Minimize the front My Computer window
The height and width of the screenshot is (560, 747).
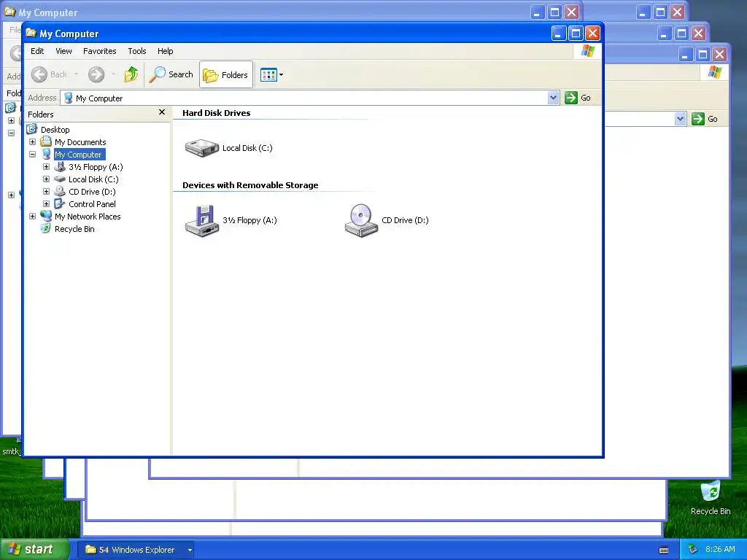coord(558,33)
